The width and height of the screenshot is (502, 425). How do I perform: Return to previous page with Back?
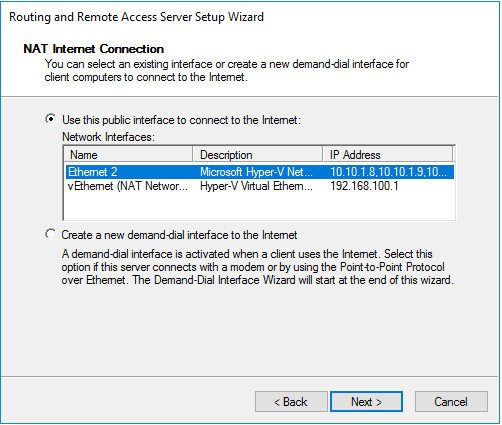[x=291, y=402]
